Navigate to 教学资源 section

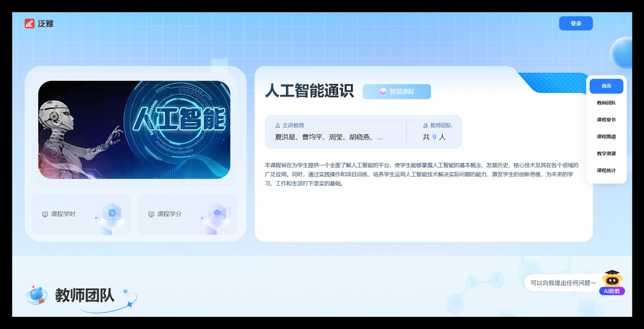tap(606, 154)
